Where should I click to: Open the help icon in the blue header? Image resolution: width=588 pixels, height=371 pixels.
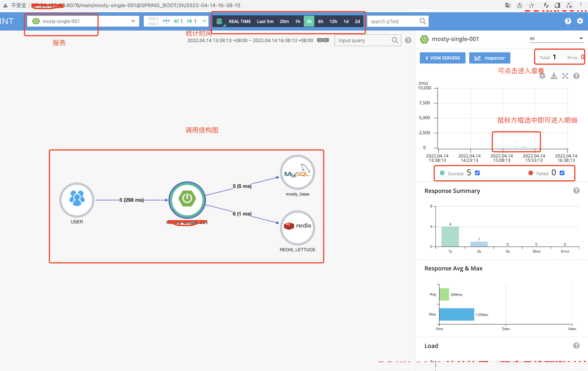point(568,21)
